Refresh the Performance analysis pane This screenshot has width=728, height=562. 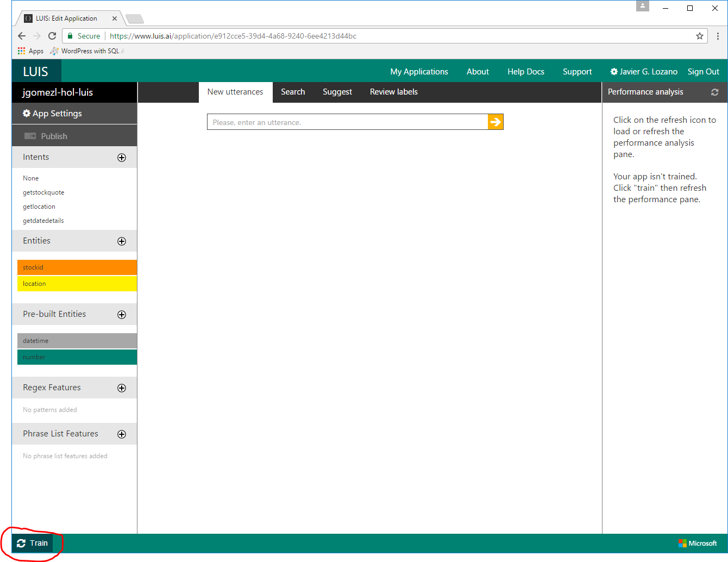point(715,92)
